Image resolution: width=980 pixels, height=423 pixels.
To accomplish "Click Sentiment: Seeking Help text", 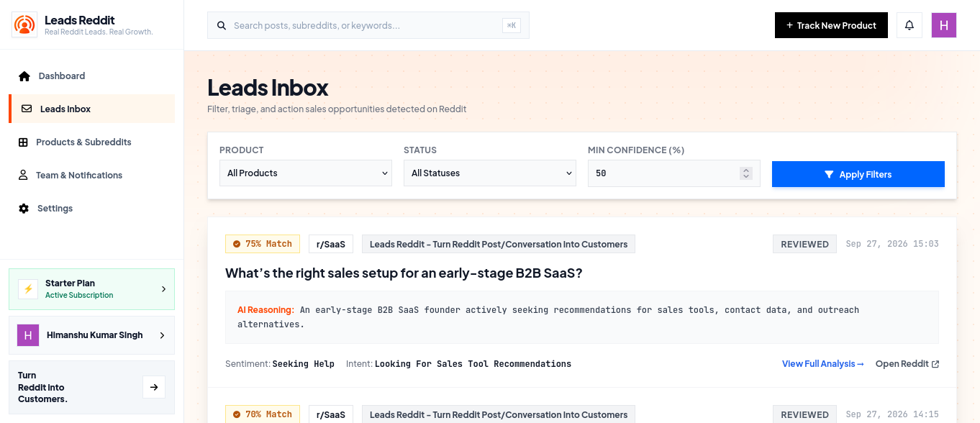I will [x=280, y=364].
